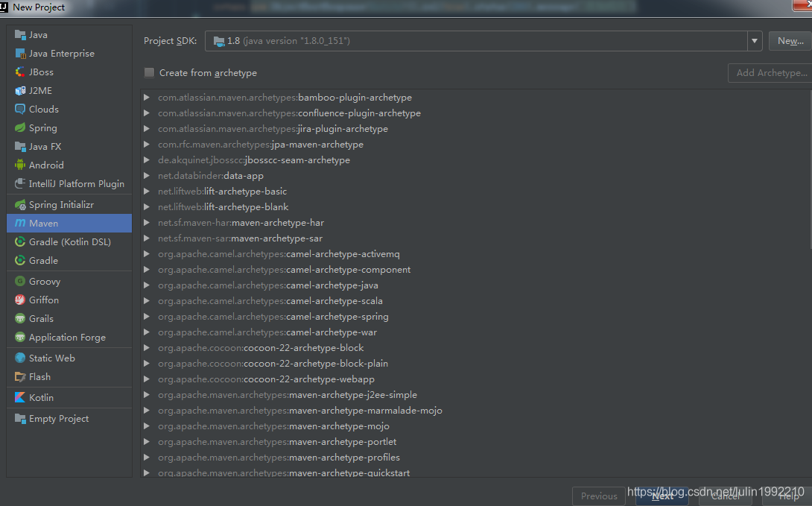
Task: Select cocoon-22-archetype-webapp row
Action: [475, 379]
